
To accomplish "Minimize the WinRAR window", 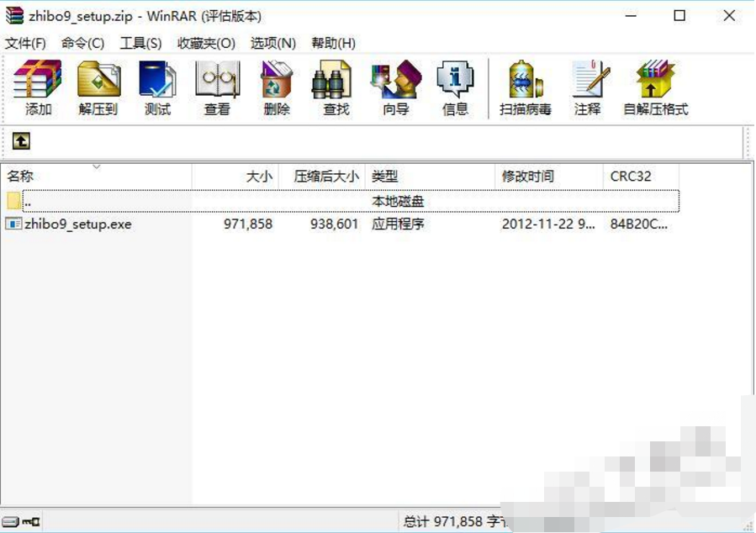I will pos(632,16).
